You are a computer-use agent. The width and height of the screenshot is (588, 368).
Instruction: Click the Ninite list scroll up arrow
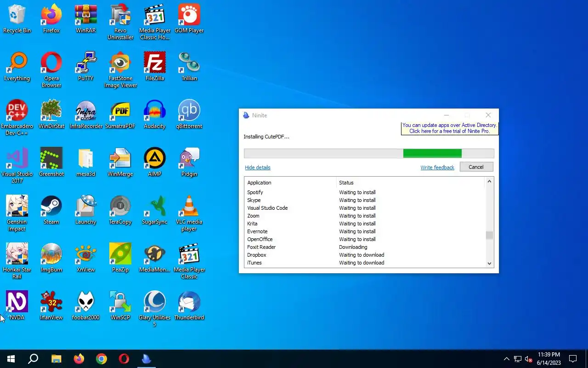[489, 182]
